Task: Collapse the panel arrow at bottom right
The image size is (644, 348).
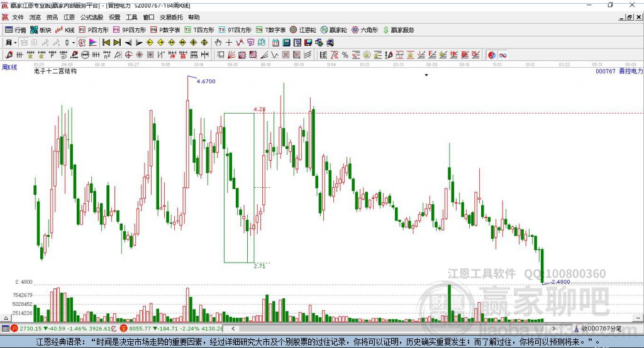Action: (x=638, y=318)
